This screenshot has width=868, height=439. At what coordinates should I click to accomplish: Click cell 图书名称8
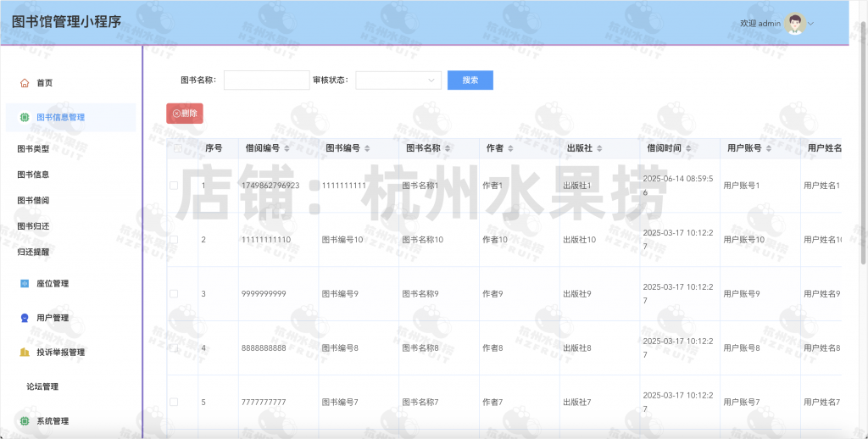[420, 348]
